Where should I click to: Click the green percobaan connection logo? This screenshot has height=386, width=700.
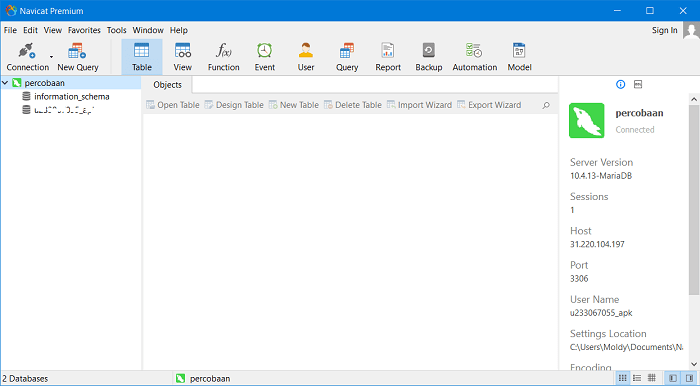587,120
